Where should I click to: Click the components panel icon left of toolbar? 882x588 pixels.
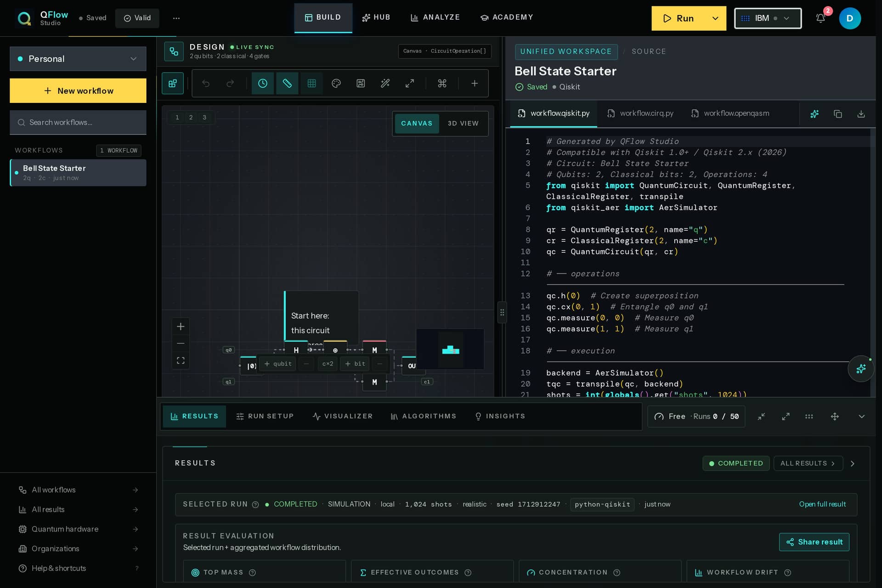tap(173, 83)
